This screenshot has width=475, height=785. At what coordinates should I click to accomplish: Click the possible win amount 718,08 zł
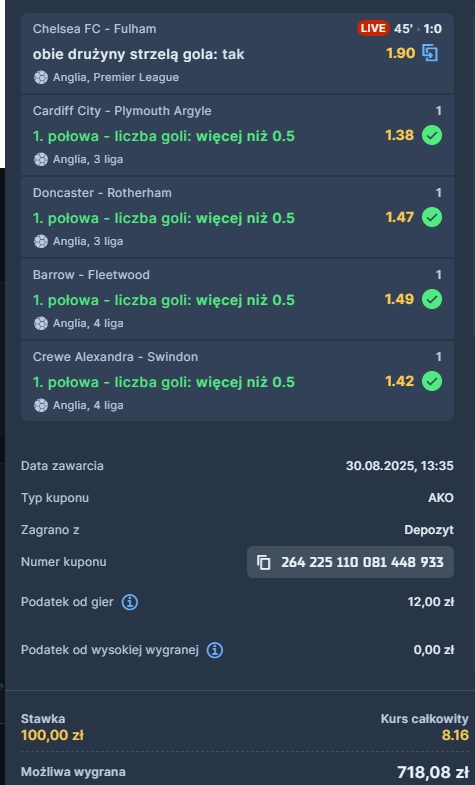pos(433,772)
